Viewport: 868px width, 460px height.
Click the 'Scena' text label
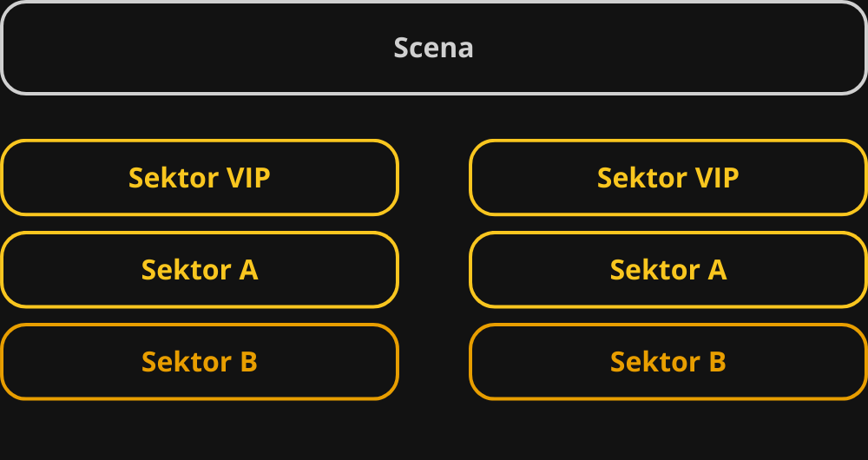coord(434,48)
